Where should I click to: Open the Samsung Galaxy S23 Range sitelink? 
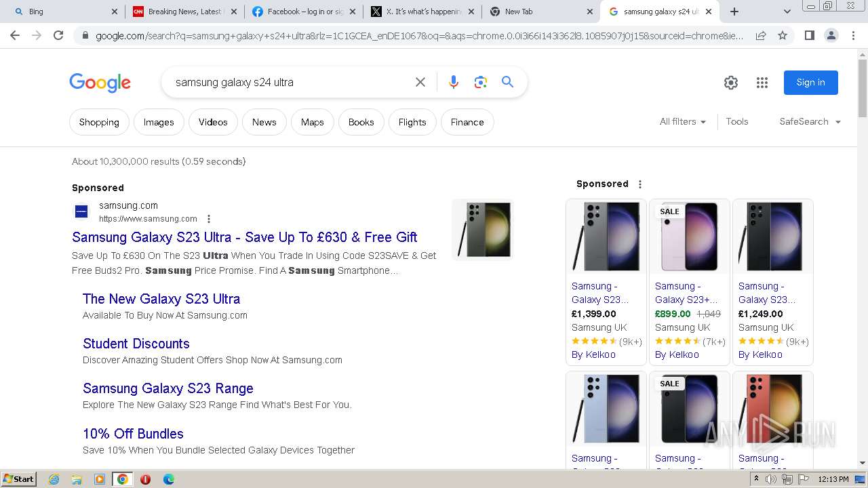pos(168,388)
